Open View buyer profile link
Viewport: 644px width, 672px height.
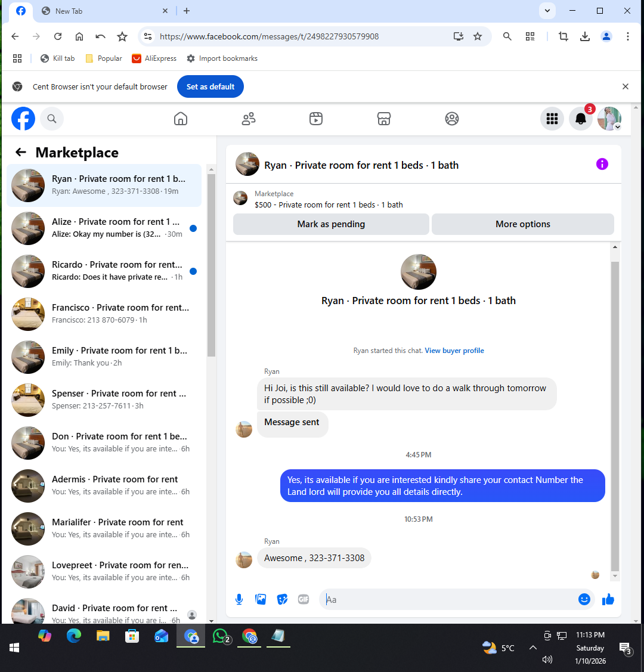(x=454, y=351)
